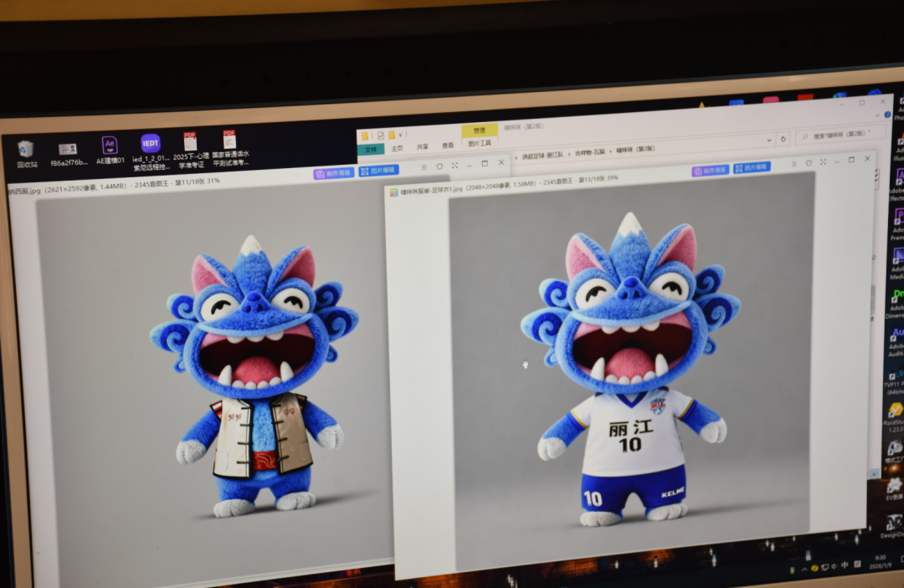Expand the Explorer address bar history dropdown
The width and height of the screenshot is (904, 588).
(770, 140)
